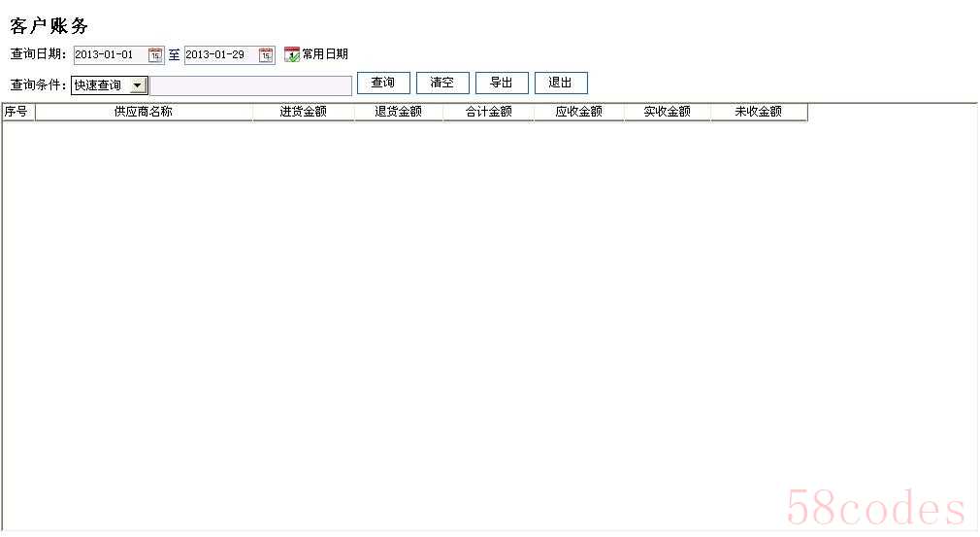The image size is (980, 537).
Task: Sort by the 合计金额 column header
Action: (x=489, y=112)
